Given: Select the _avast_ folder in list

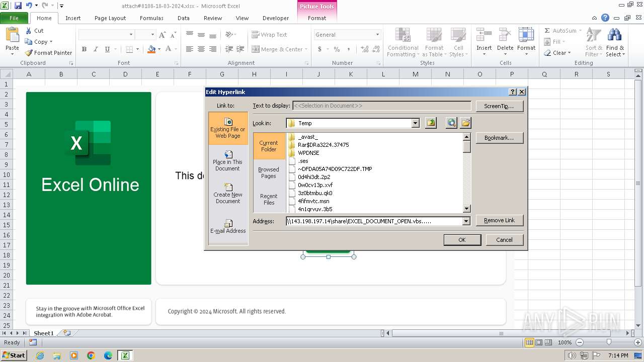Looking at the screenshot, I should click(308, 137).
